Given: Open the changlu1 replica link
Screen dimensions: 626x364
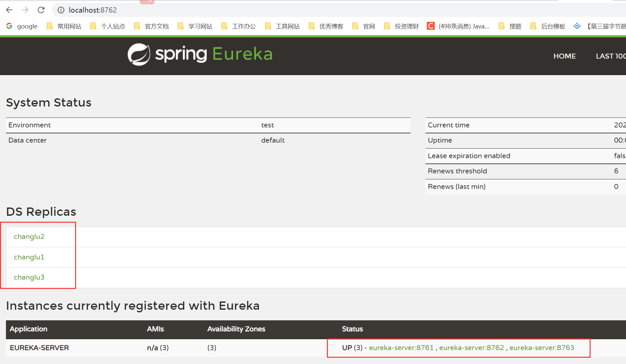Looking at the screenshot, I should pos(29,257).
